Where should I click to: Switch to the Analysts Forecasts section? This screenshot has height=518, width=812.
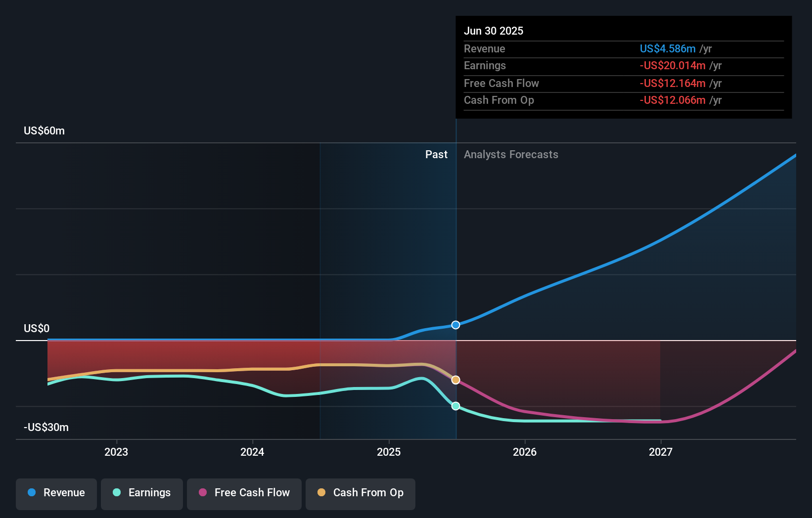click(x=511, y=154)
